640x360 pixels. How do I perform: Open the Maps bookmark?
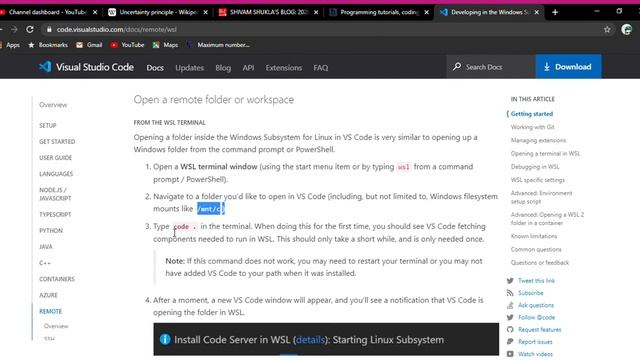pos(165,45)
